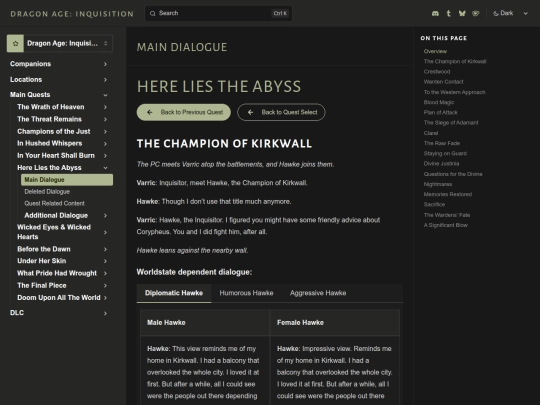Expand the Companions section
540x405 pixels.
point(105,64)
